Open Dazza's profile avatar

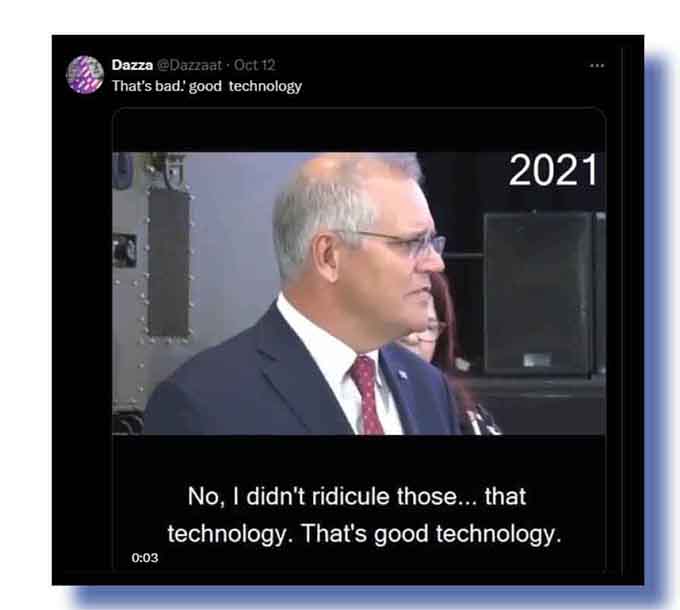[x=85, y=75]
